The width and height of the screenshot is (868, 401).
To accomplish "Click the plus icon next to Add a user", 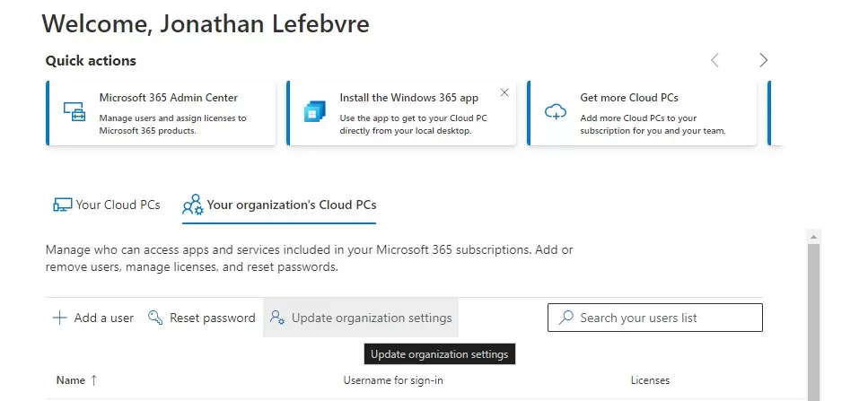I will pos(59,318).
